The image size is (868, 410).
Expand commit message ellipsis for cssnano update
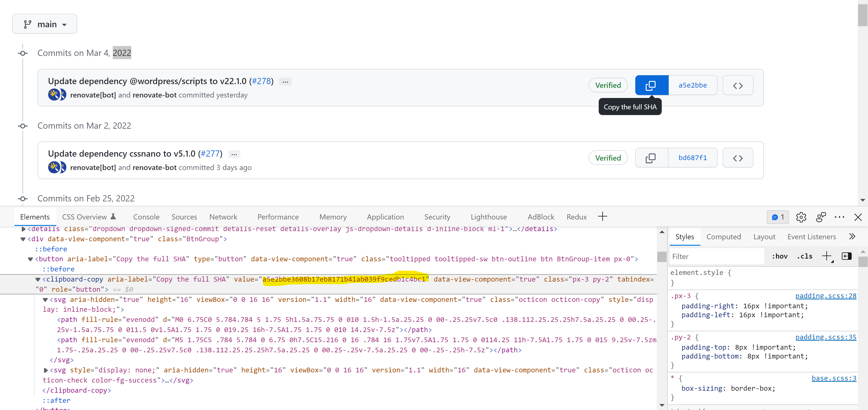click(x=234, y=154)
